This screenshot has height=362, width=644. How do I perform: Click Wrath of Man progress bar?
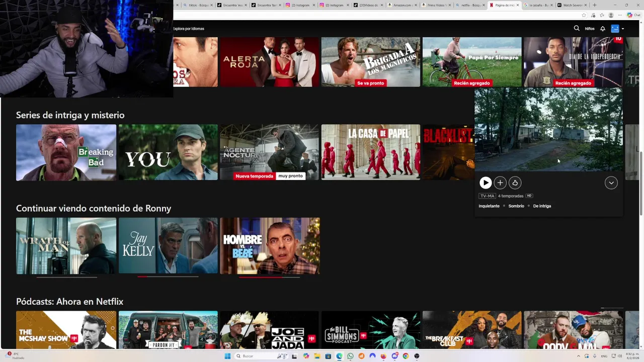coord(66,277)
